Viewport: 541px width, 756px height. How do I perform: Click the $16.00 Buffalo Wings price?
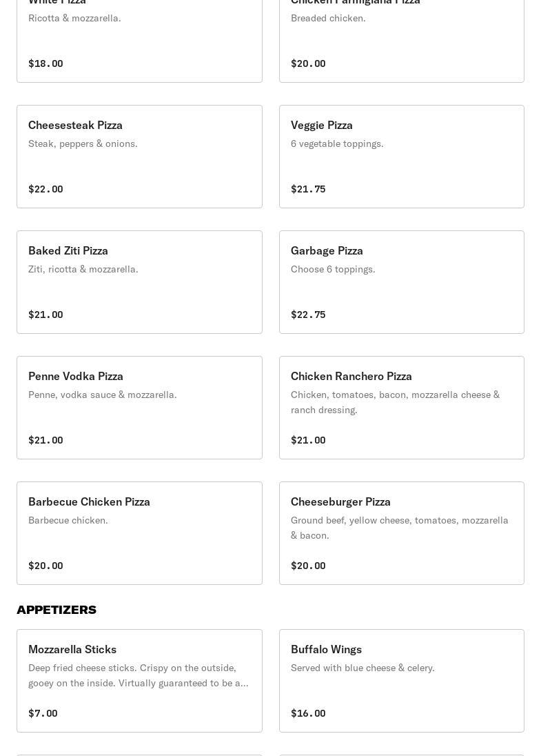pos(308,713)
